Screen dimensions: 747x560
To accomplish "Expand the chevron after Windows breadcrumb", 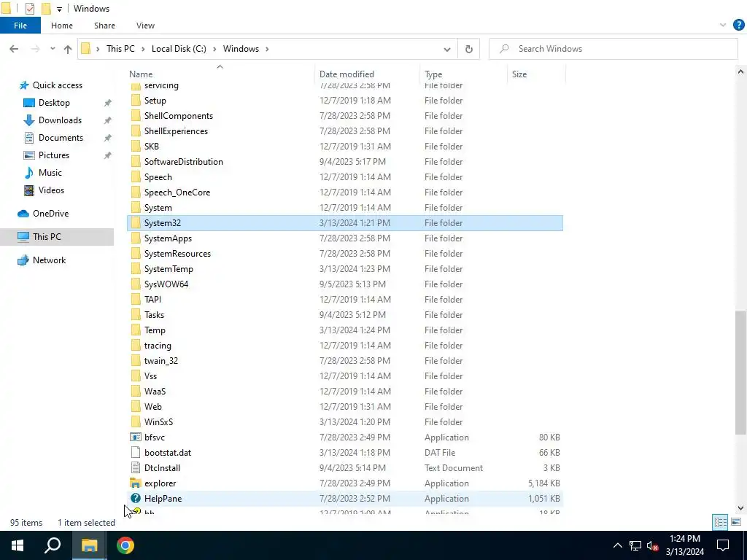I will click(x=267, y=49).
